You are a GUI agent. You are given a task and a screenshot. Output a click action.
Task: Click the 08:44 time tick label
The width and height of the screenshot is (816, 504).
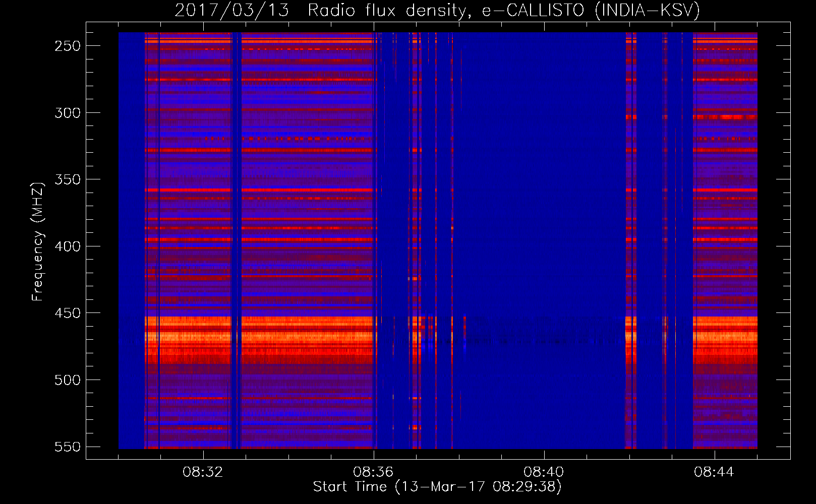point(714,472)
